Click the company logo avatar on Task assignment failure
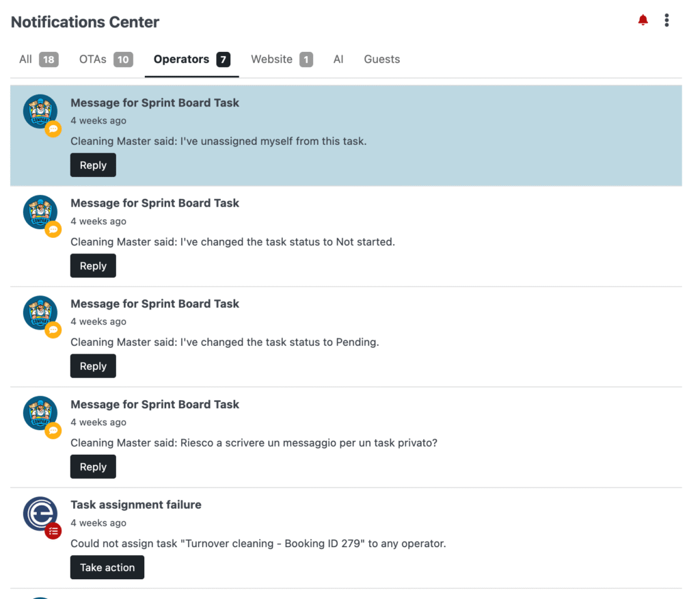The height and width of the screenshot is (599, 700). tap(40, 514)
